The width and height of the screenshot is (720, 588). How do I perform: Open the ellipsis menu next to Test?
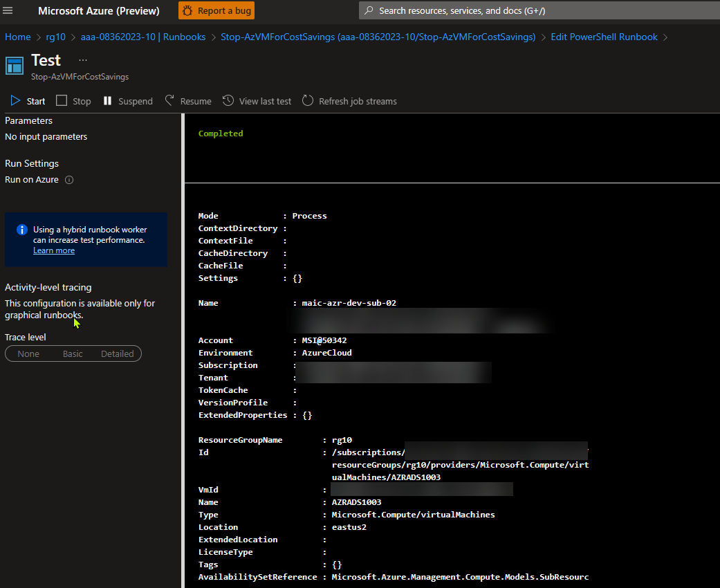(x=83, y=60)
